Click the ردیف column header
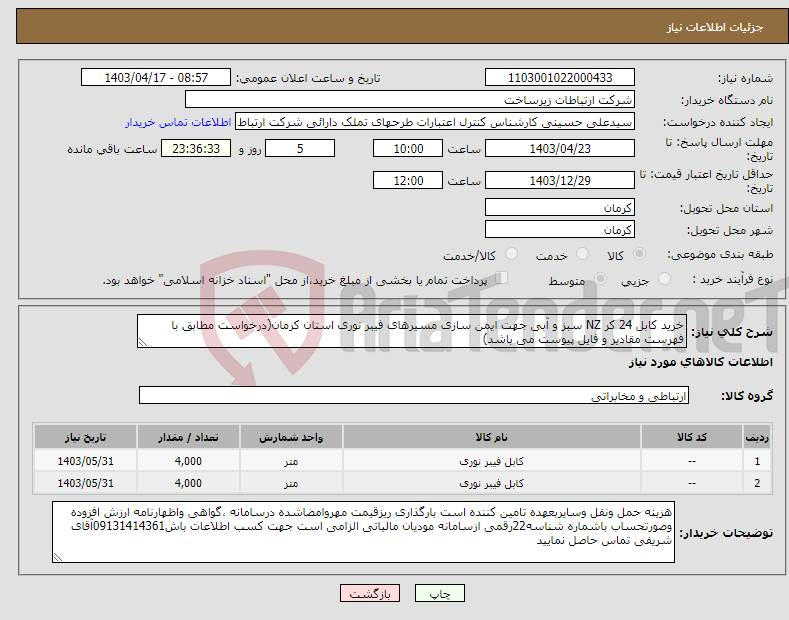The width and height of the screenshot is (789, 620). click(757, 437)
